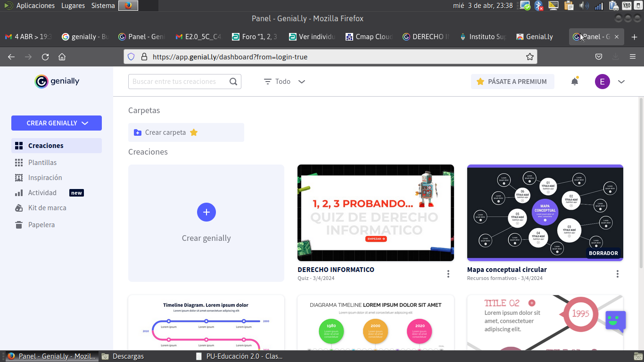The width and height of the screenshot is (644, 362).
Task: Open the Sistema system menu
Action: pyautogui.click(x=103, y=6)
